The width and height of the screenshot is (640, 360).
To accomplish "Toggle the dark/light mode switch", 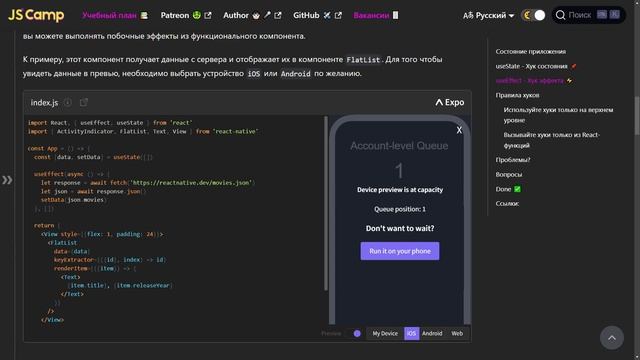I will coord(533,16).
